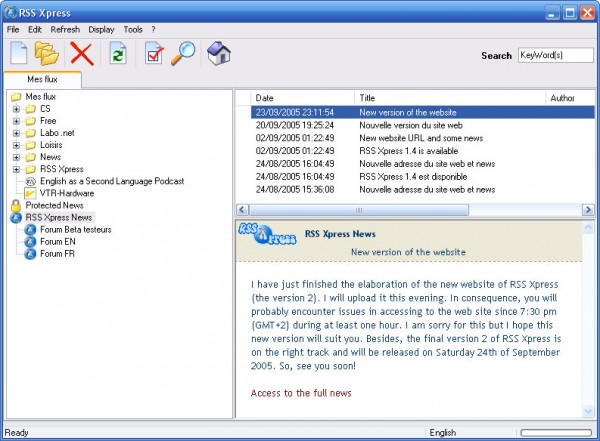Click the new blank document toolbar icon

pos(18,54)
